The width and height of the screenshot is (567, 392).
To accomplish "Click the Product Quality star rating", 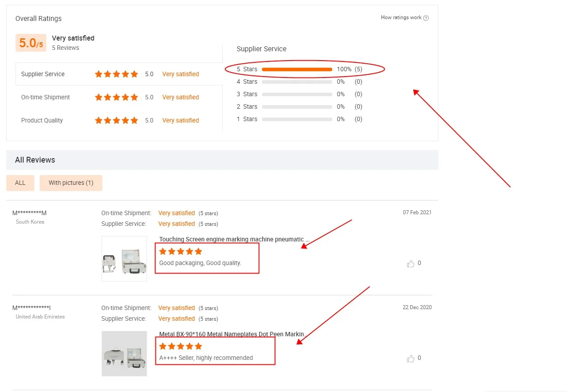I will [116, 120].
